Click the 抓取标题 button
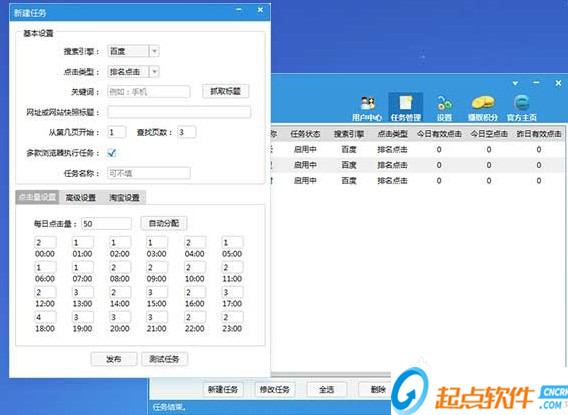The height and width of the screenshot is (415, 568). click(x=226, y=91)
